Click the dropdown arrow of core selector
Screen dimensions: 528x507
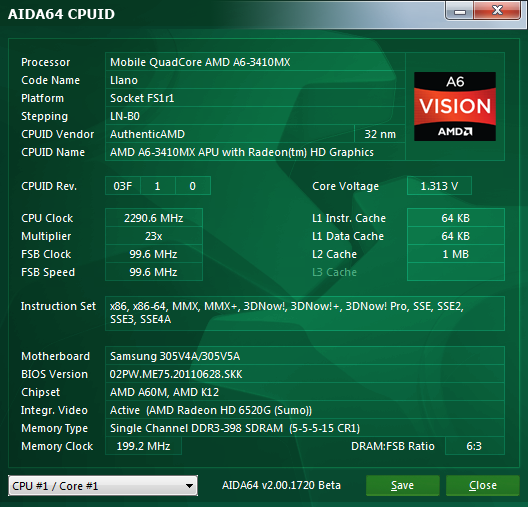[189, 486]
